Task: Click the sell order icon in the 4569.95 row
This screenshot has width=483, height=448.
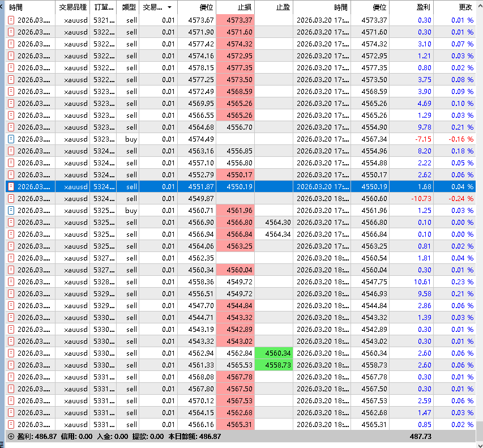Action: tap(11, 104)
